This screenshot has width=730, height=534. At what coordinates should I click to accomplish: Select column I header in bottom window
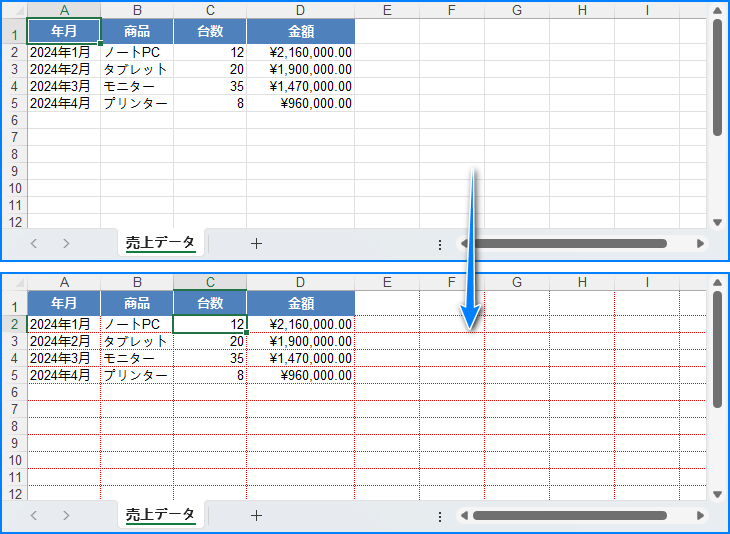(x=647, y=282)
